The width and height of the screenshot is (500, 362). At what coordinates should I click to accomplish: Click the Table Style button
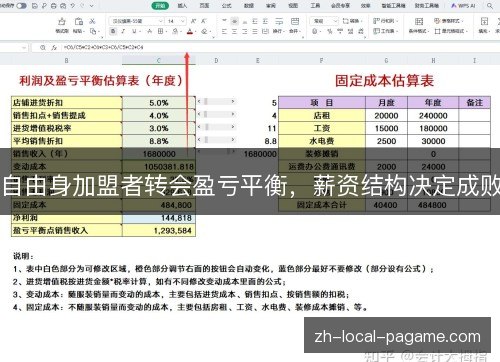coord(449,21)
